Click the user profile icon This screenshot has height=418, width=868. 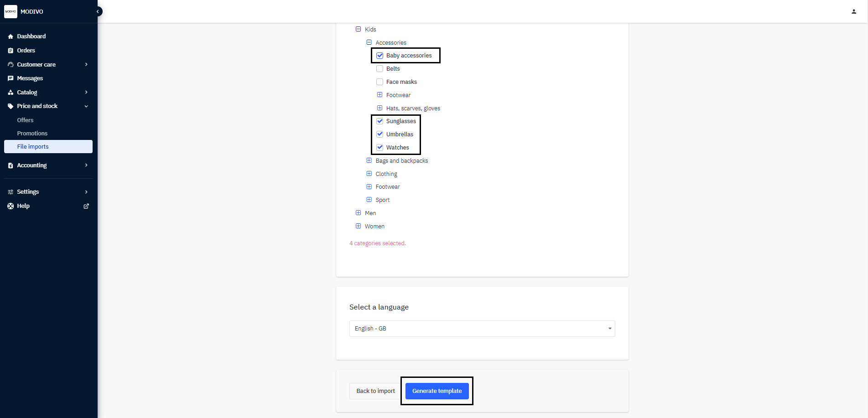tap(854, 11)
